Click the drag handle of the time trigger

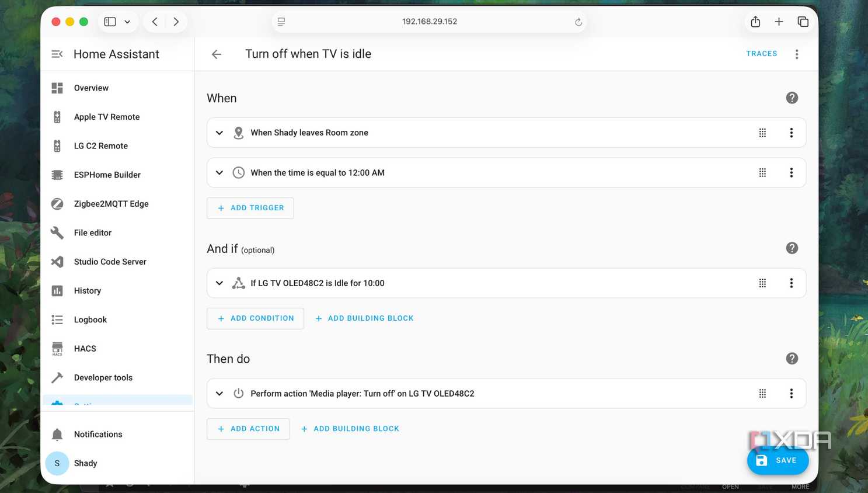tap(762, 173)
